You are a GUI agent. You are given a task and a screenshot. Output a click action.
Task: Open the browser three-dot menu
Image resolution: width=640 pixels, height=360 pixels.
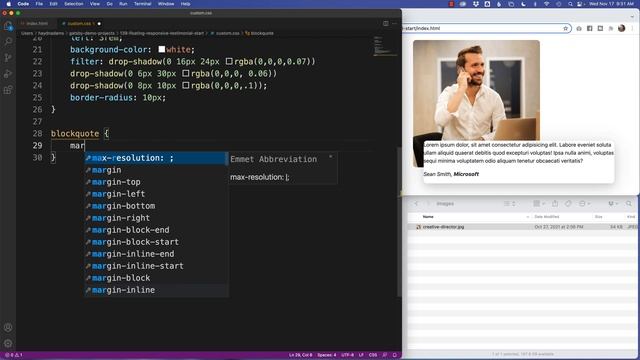point(632,28)
